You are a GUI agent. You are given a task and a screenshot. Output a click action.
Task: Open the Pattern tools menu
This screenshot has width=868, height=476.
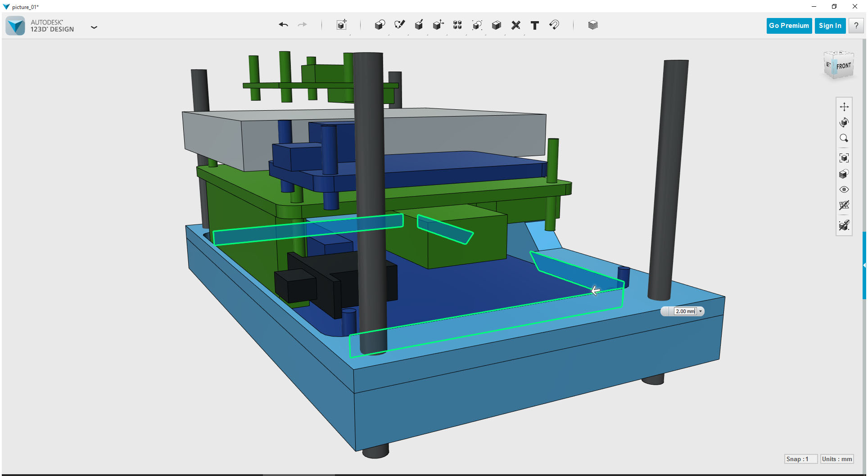pos(457,25)
